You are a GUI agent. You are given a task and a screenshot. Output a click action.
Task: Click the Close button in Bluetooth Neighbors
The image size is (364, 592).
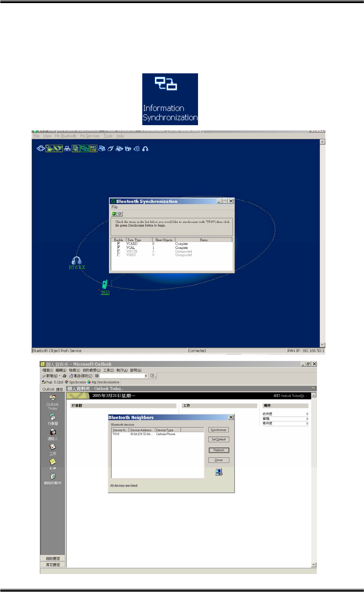pyautogui.click(x=219, y=460)
